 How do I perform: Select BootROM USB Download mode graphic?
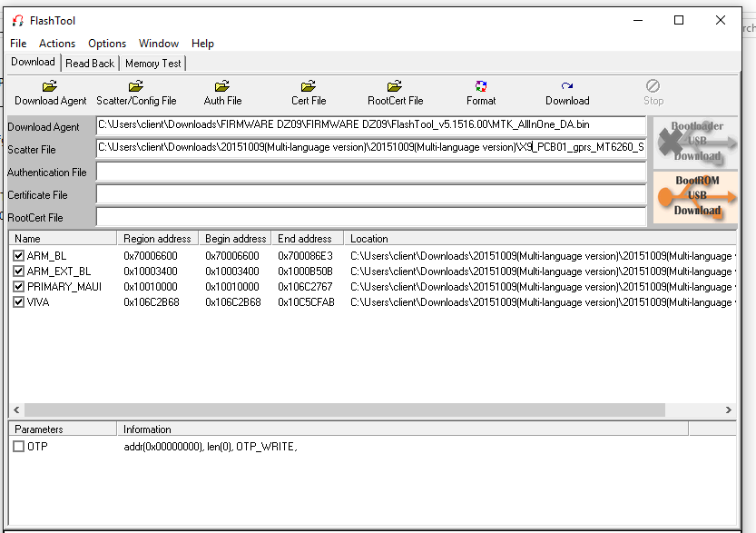pyautogui.click(x=696, y=197)
